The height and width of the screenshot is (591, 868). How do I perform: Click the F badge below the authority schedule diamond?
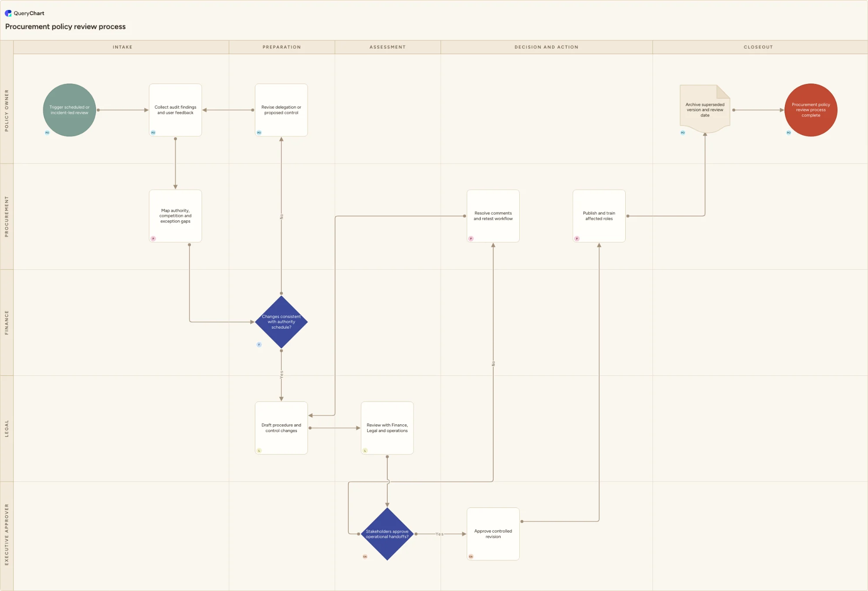click(x=259, y=345)
